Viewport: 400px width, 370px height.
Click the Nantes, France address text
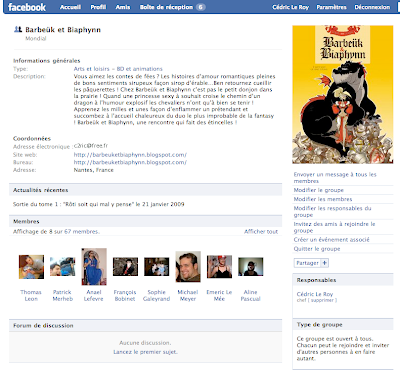(94, 170)
